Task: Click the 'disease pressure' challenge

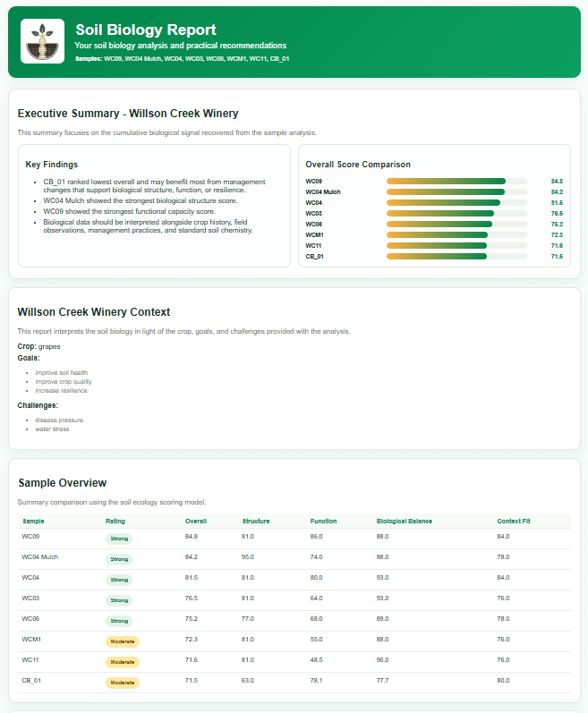Action: (59, 420)
